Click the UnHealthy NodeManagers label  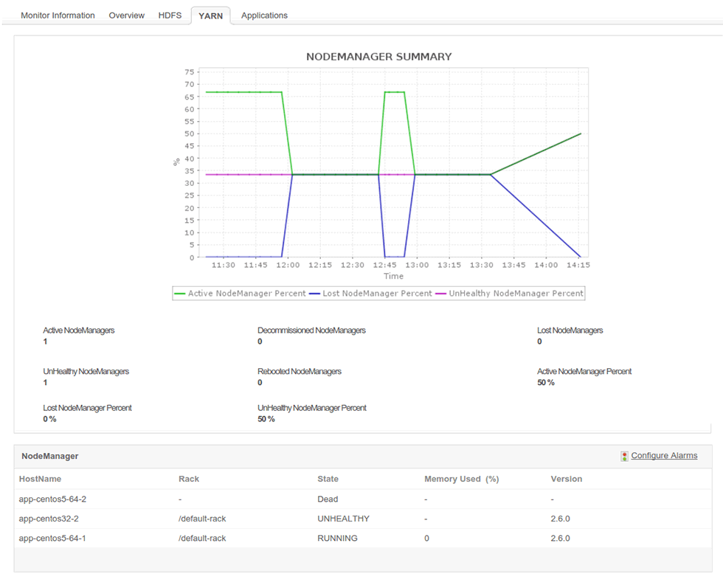86,371
